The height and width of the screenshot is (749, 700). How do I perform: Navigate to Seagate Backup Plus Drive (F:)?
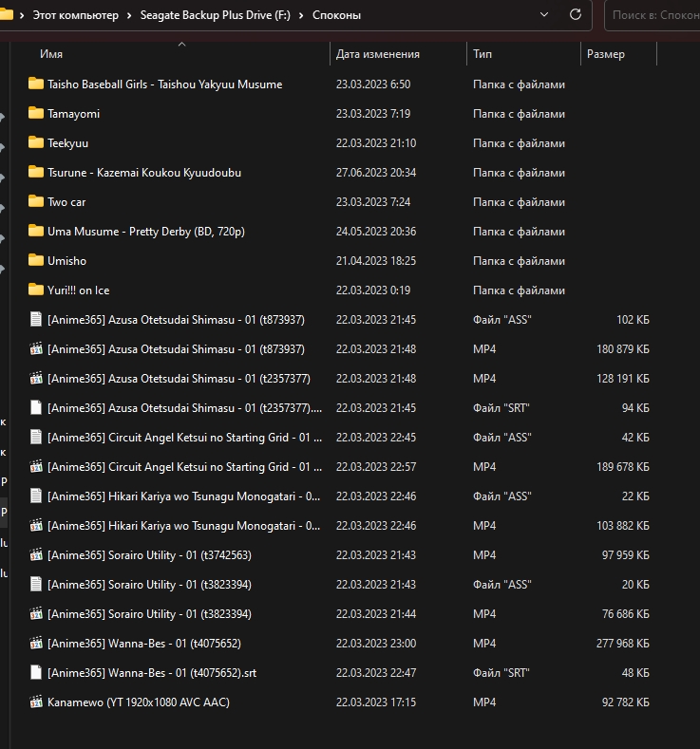pyautogui.click(x=215, y=15)
